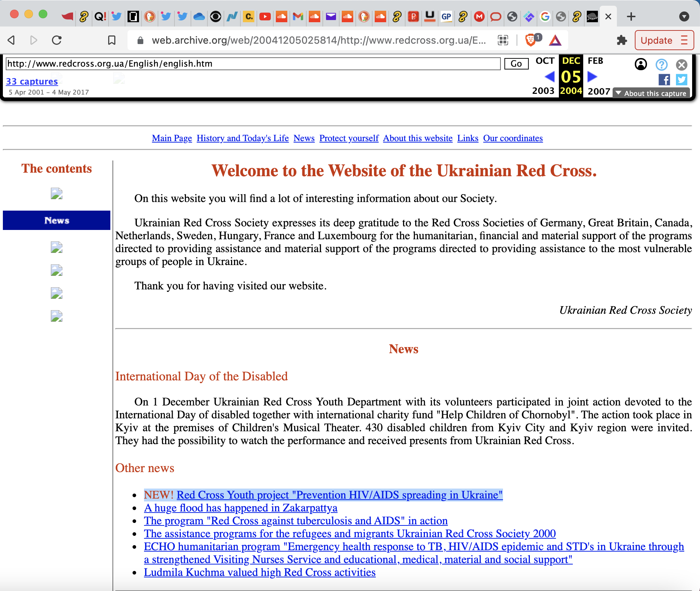Click the Wayback Machine URL input field
This screenshot has width=700, height=591.
click(253, 64)
